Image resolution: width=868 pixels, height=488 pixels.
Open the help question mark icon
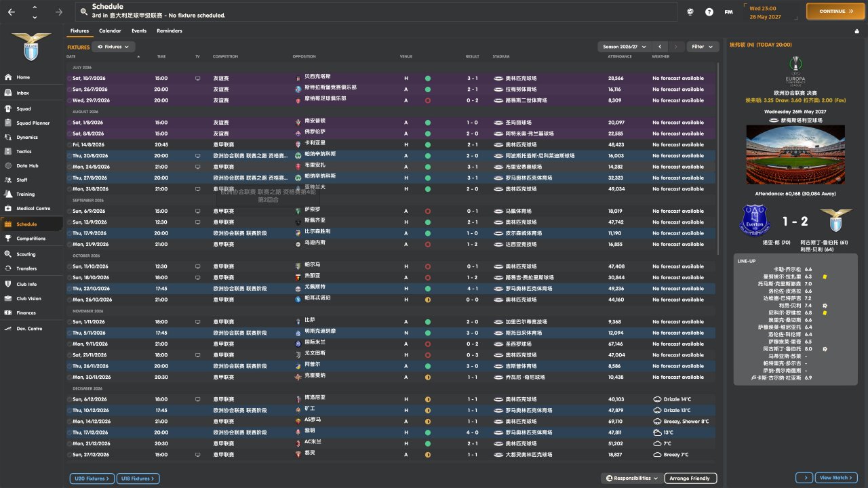(709, 12)
